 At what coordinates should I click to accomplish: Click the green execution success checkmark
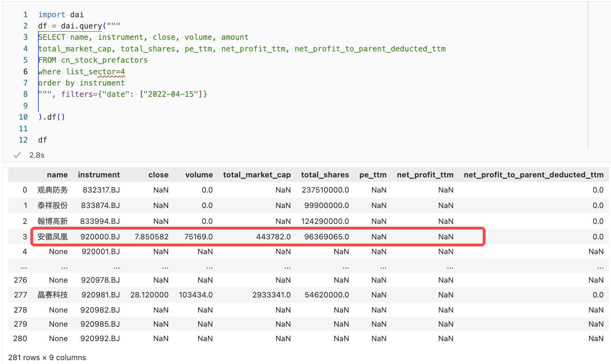pos(17,155)
